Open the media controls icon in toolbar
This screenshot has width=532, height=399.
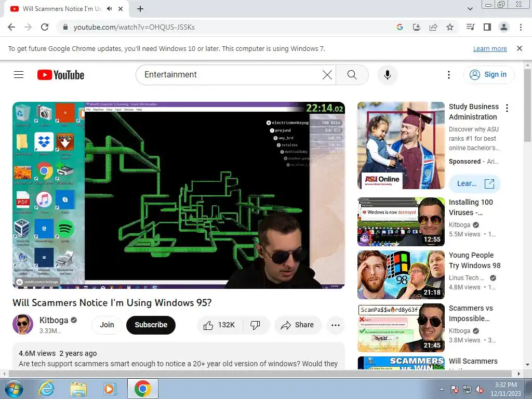[470, 27]
